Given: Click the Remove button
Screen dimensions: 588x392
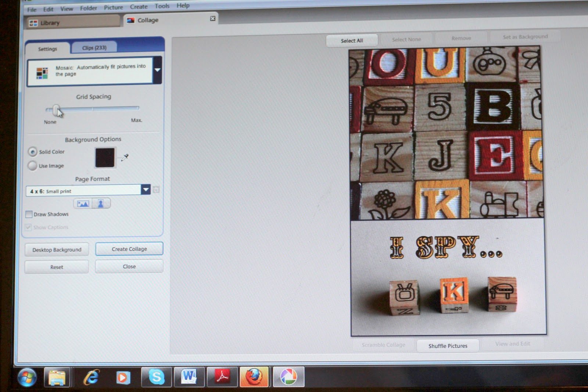Looking at the screenshot, I should 461,38.
